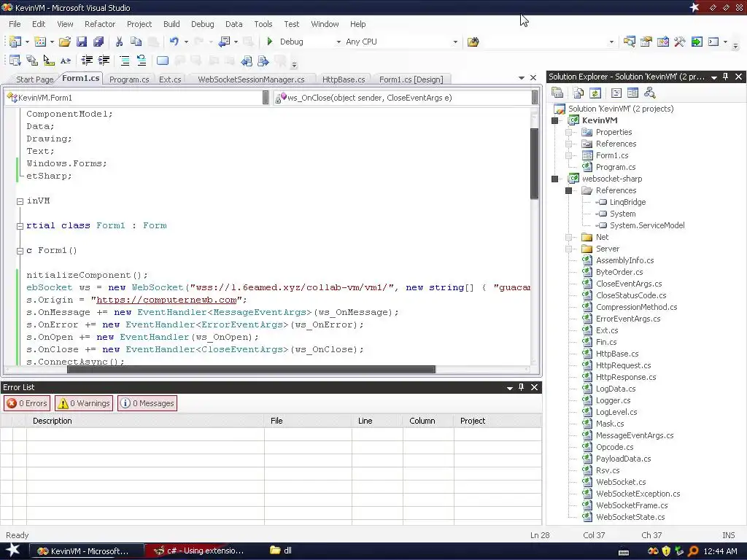Screen dimensions: 747x560
Task: Collapse the websocket-sharp project node
Action: (x=554, y=179)
